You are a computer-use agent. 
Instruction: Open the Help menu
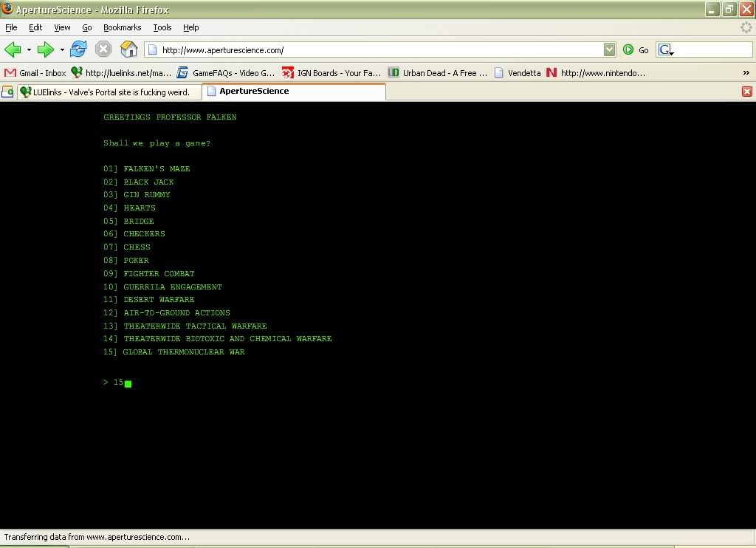click(191, 27)
